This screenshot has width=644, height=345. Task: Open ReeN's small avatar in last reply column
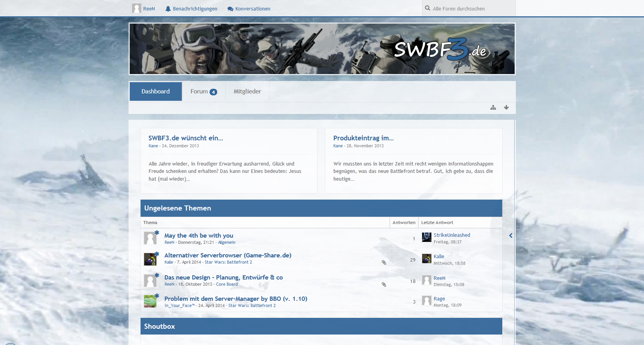[427, 280]
